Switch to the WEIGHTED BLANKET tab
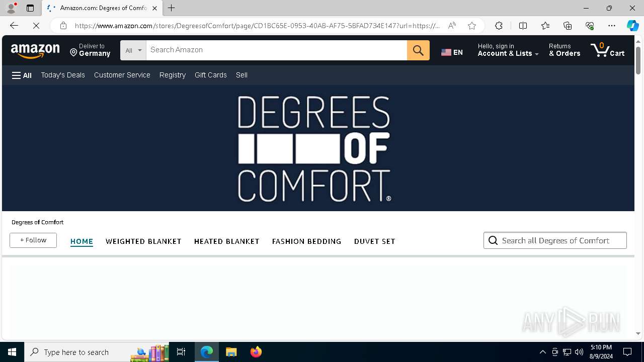The width and height of the screenshot is (644, 362). tap(143, 241)
